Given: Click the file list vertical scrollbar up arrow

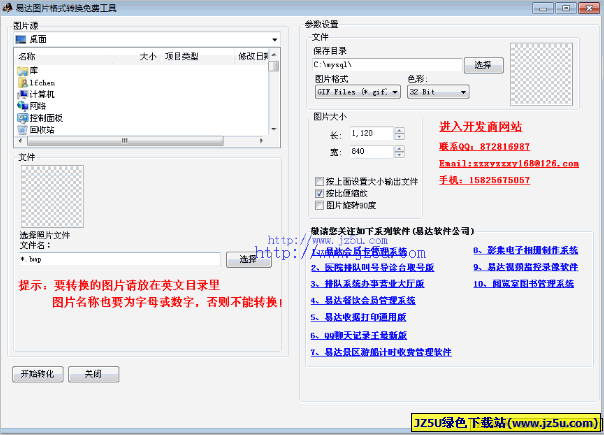Looking at the screenshot, I should 274,55.
